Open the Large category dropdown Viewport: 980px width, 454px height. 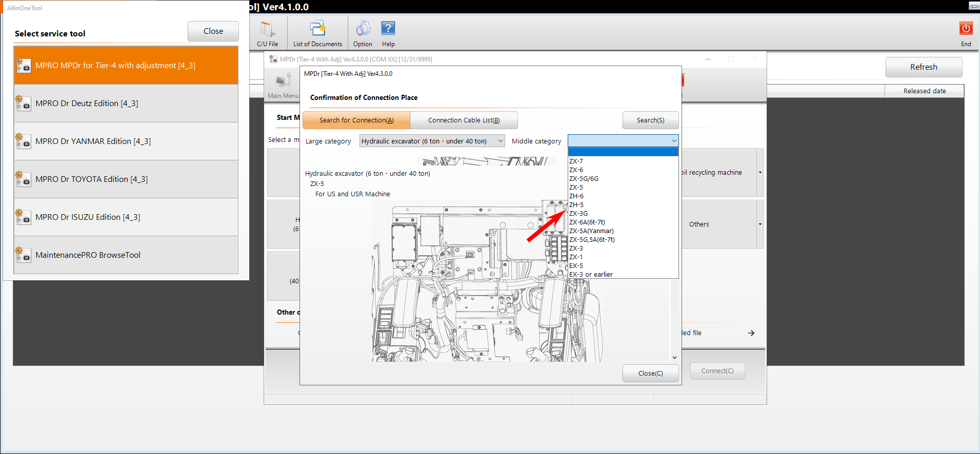[x=432, y=141]
